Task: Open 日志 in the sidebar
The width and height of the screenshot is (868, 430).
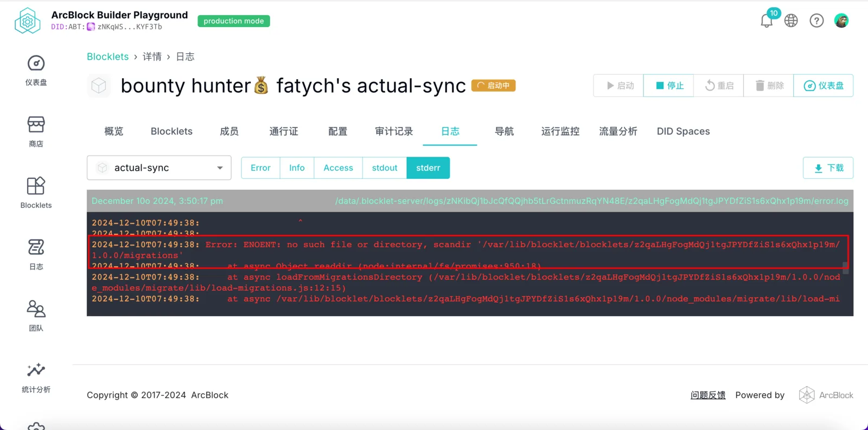Action: tap(36, 254)
